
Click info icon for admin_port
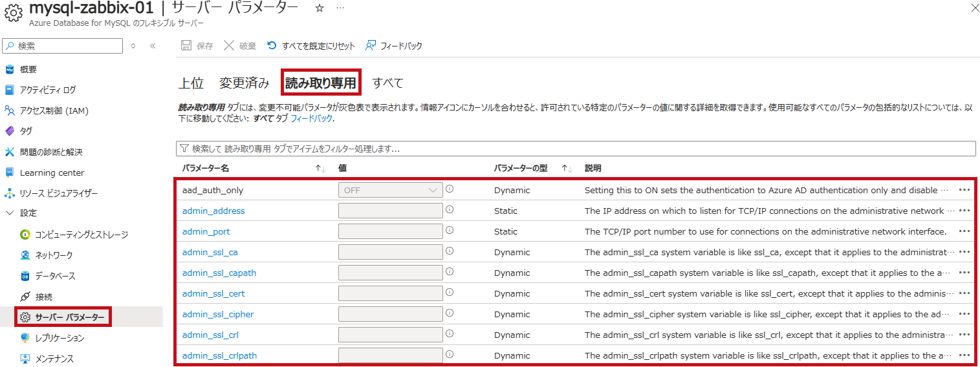450,231
